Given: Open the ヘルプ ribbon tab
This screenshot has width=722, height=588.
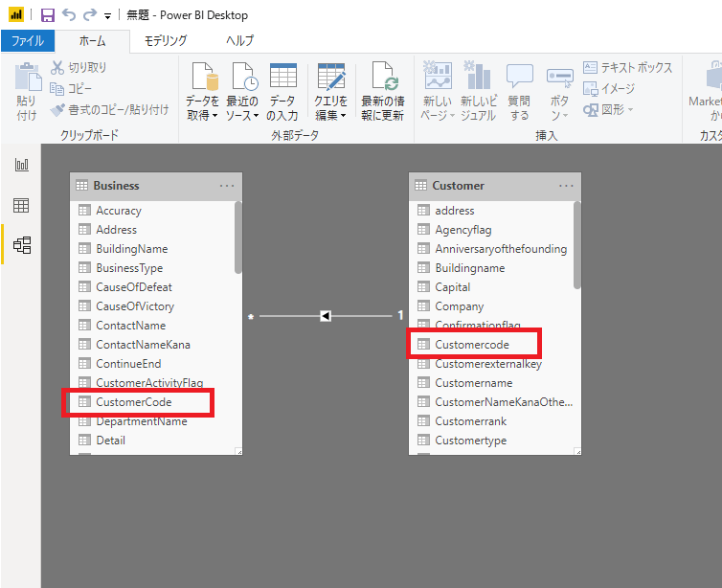Looking at the screenshot, I should click(x=240, y=41).
